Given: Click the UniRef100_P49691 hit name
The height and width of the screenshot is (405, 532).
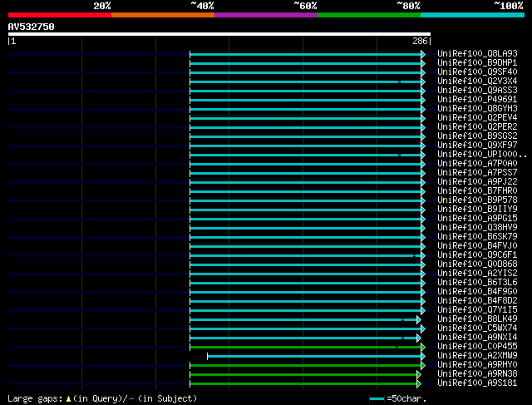Looking at the screenshot, I should [477, 100].
